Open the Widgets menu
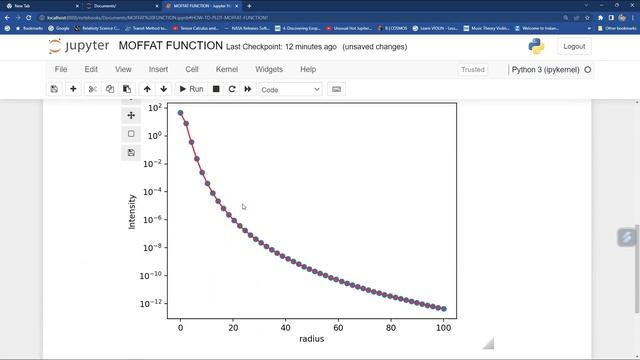 point(269,69)
